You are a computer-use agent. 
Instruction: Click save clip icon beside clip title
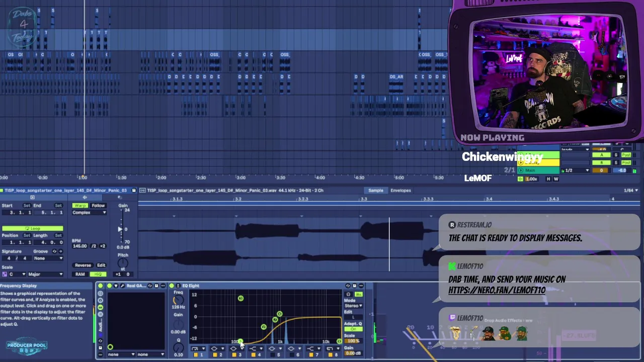coord(134,191)
